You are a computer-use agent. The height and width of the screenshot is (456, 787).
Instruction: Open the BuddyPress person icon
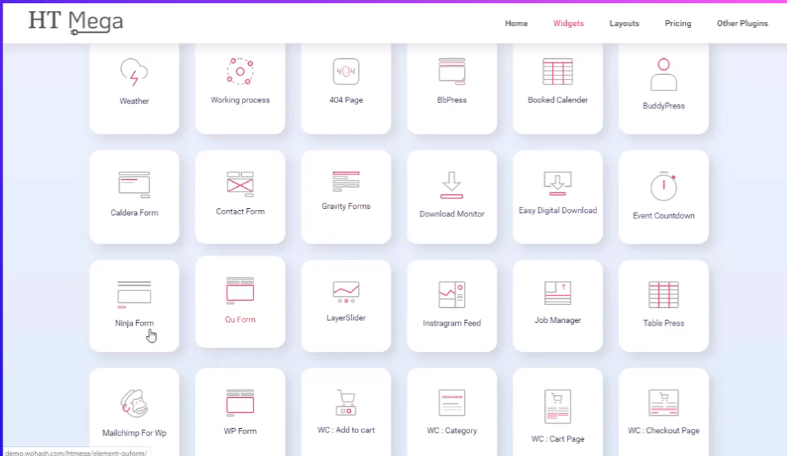[x=664, y=74]
